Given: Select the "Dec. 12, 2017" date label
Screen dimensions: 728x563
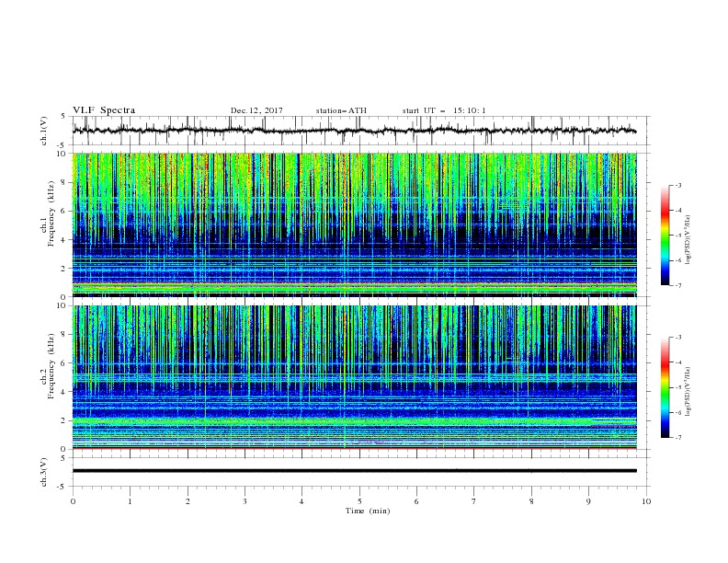Looking at the screenshot, I should 256,110.
